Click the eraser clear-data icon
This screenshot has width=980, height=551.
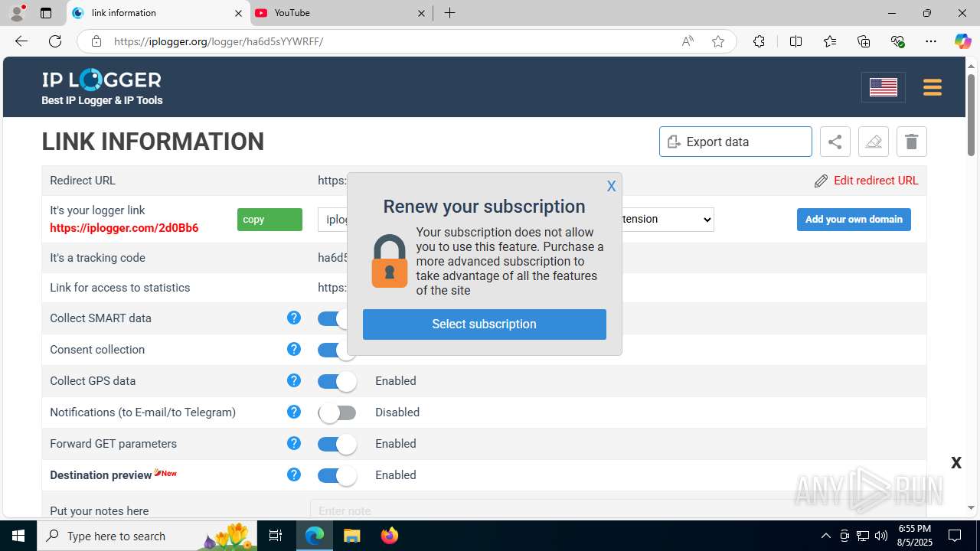click(874, 142)
